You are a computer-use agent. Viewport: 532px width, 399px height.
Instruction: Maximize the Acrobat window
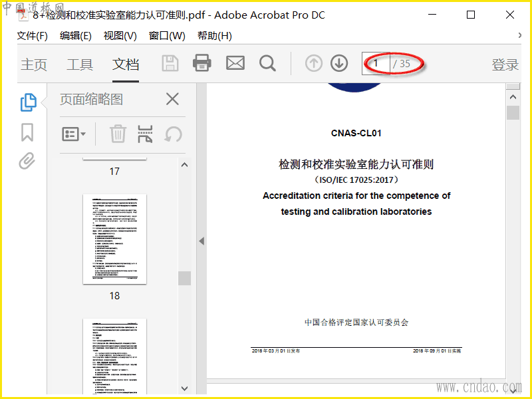pyautogui.click(x=471, y=15)
